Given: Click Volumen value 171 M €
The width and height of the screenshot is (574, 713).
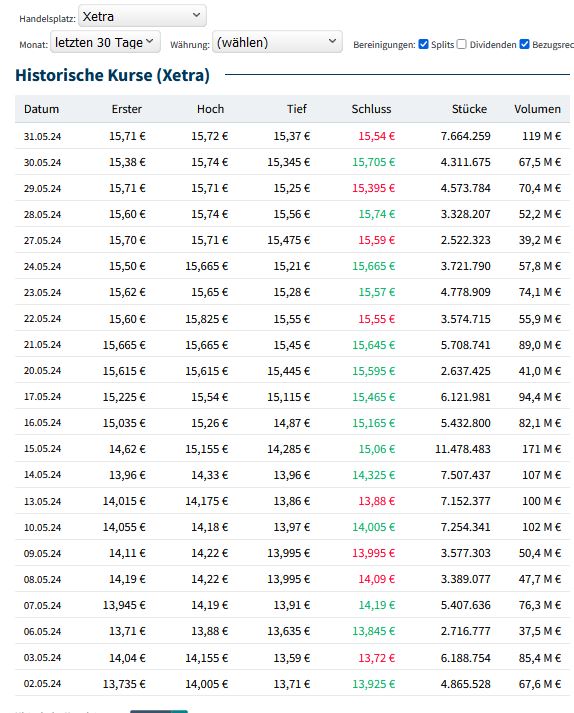Looking at the screenshot, I should 541,449.
